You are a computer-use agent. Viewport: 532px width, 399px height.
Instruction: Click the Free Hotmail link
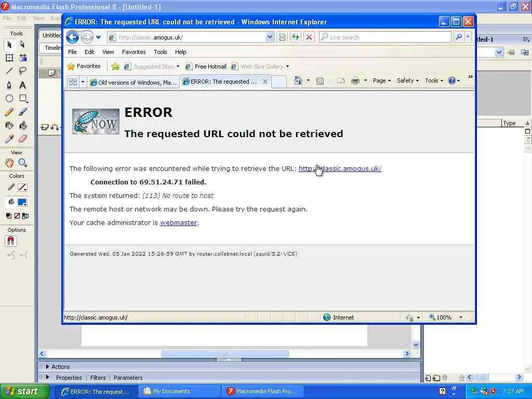(x=206, y=66)
